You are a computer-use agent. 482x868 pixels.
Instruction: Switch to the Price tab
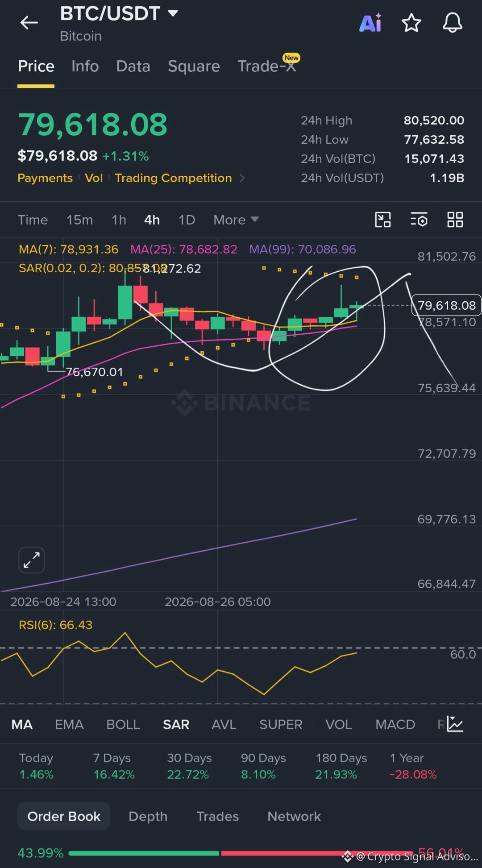coord(36,66)
